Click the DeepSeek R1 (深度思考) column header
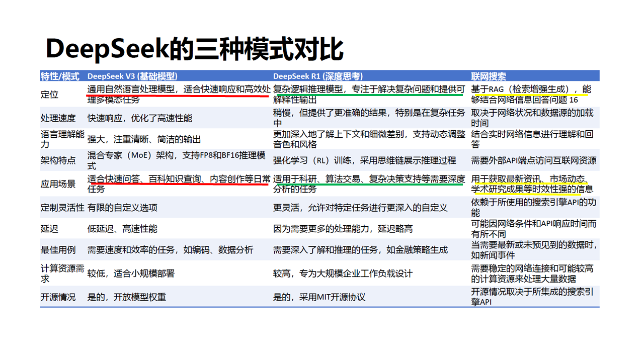This screenshot has width=644, height=362. coord(317,76)
